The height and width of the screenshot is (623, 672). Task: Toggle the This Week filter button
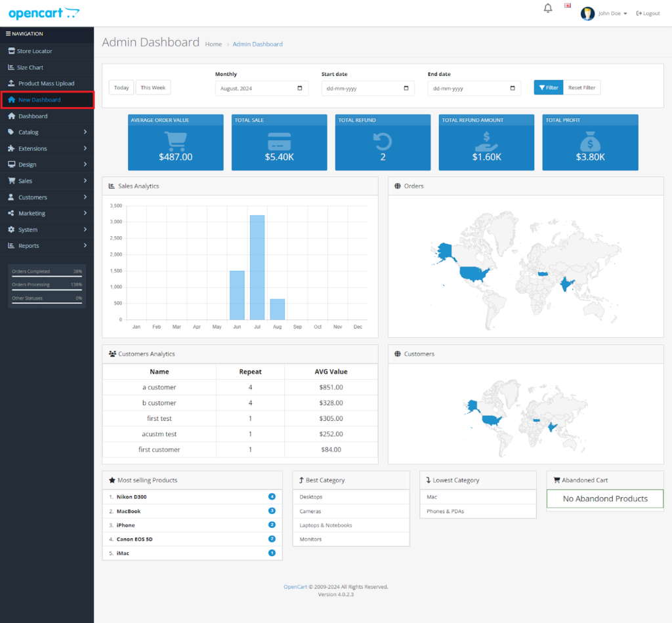pos(153,87)
